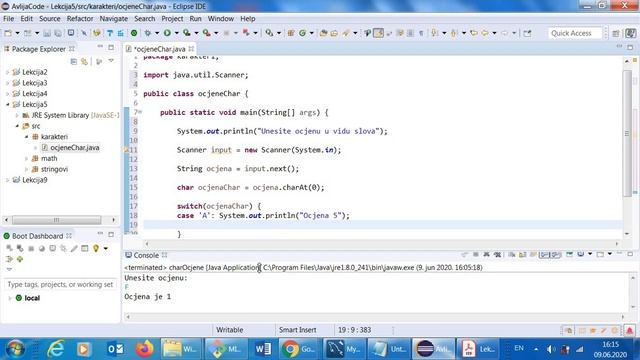Open the Refactor menu
The image size is (640, 360).
click(80, 19)
